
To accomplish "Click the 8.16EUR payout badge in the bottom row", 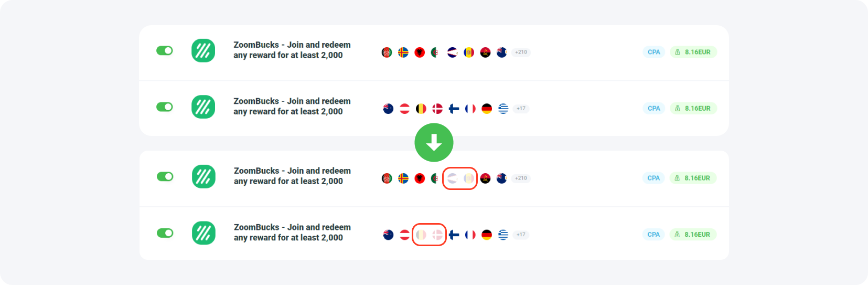I will pyautogui.click(x=693, y=235).
